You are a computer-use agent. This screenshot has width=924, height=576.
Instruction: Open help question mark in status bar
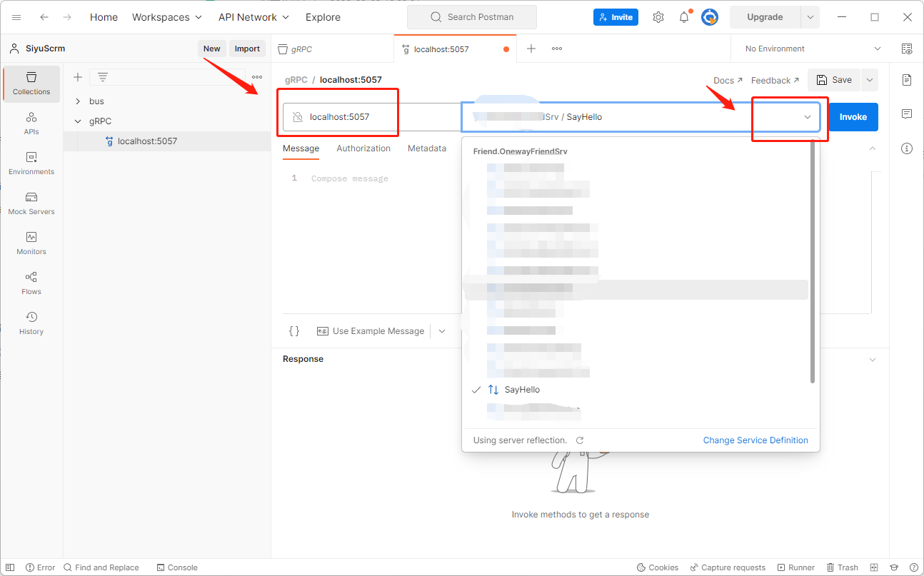[x=913, y=567]
